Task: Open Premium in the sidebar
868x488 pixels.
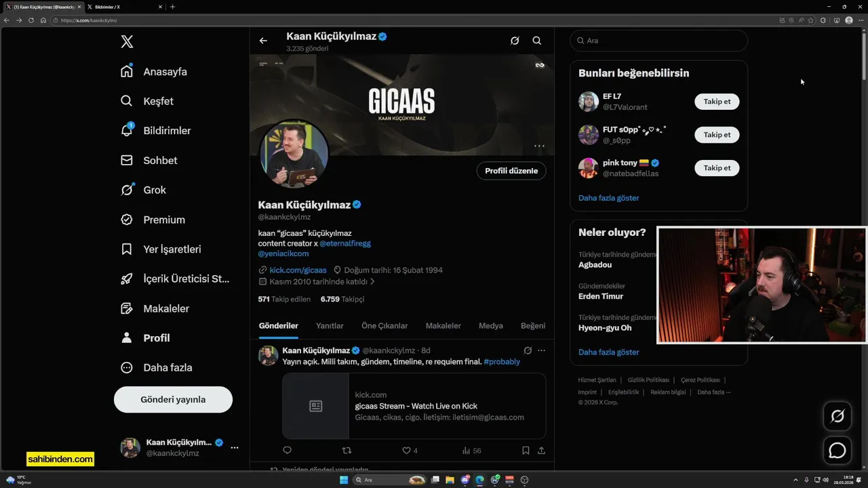Action: pyautogui.click(x=153, y=220)
